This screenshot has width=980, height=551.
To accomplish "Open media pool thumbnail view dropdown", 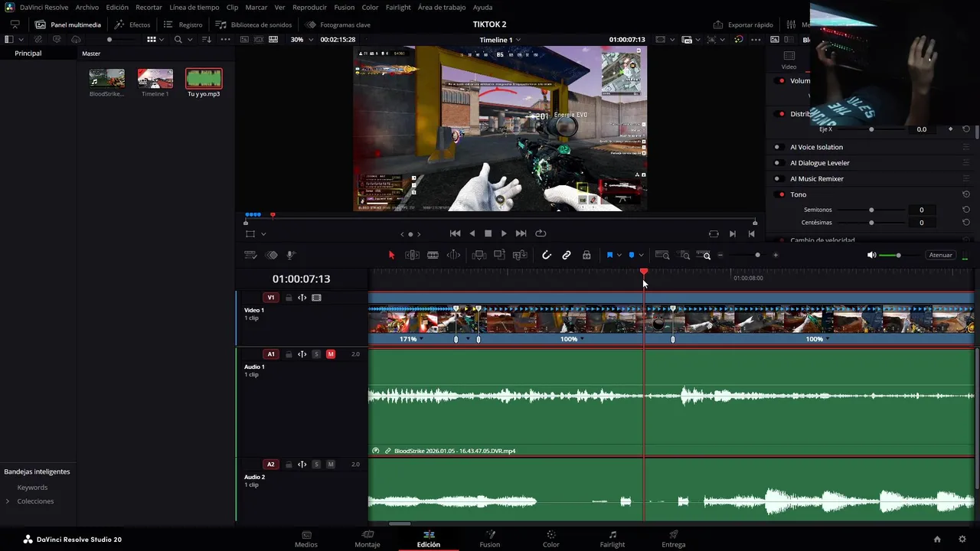I will click(162, 39).
